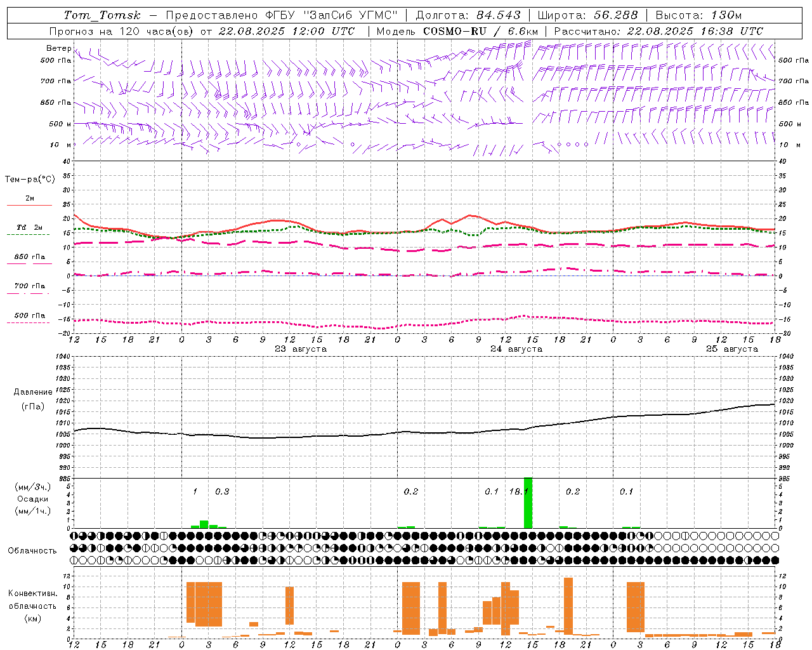Click the Модель COSMO-RU / 6.6км label
The image size is (812, 650).
coord(457,31)
